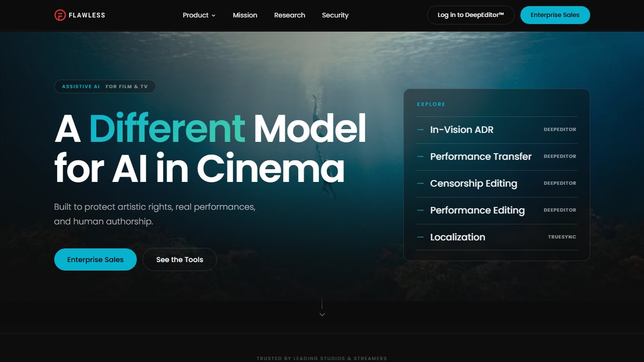644x362 pixels.
Task: Click the Flawless logo icon
Action: pos(60,15)
